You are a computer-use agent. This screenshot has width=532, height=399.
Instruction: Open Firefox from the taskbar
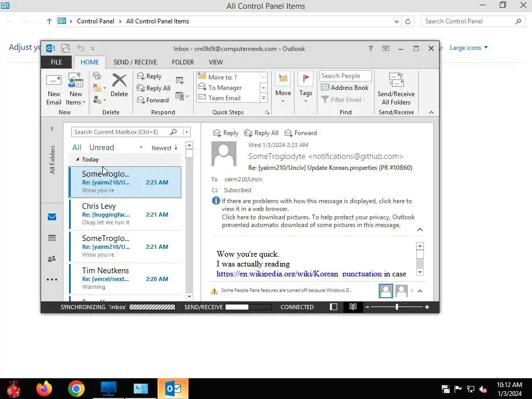[x=44, y=389]
